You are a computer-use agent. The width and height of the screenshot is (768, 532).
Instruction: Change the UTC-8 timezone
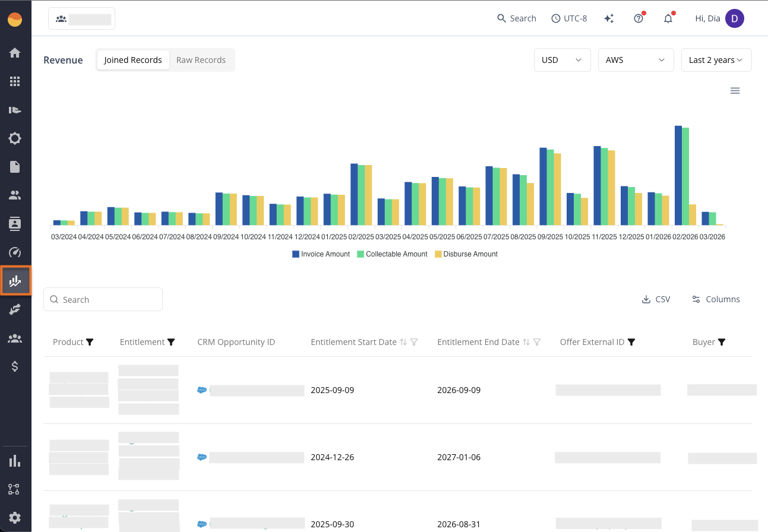569,18
